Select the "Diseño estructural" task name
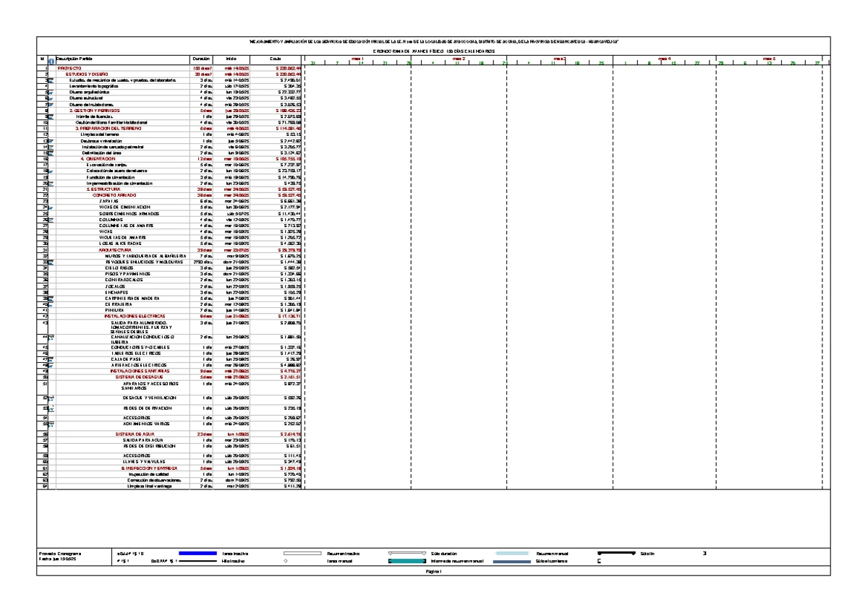The width and height of the screenshot is (868, 613). coord(86,98)
